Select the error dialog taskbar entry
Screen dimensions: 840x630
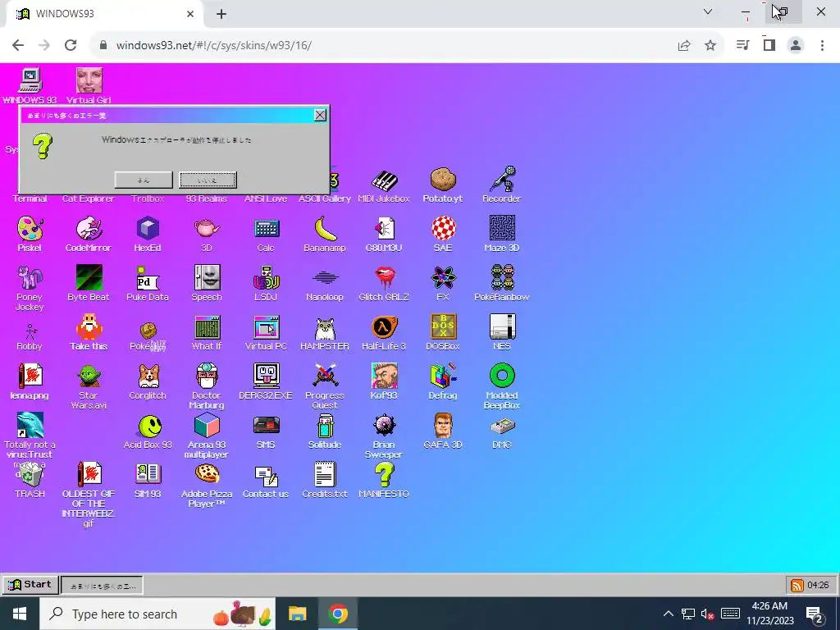point(102,586)
